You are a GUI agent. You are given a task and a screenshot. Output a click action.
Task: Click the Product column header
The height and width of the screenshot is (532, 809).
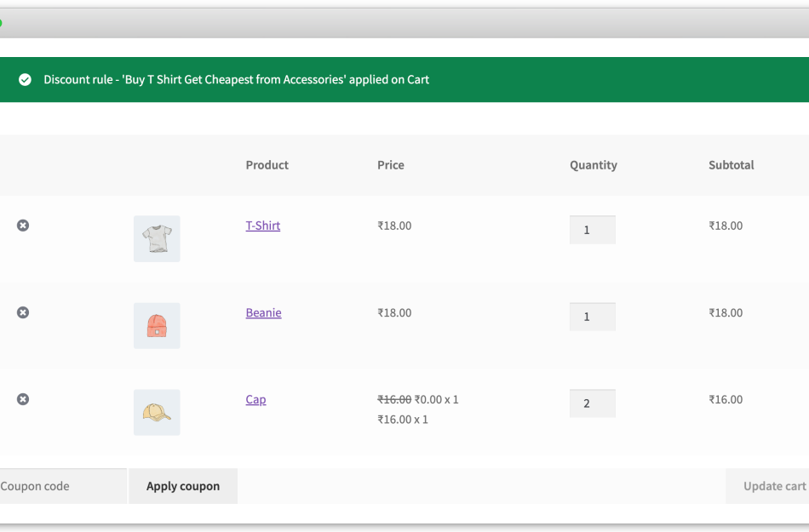267,165
